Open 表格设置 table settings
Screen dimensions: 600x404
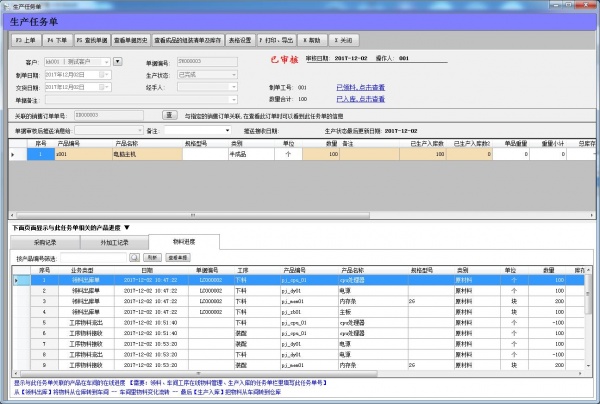[x=239, y=41]
